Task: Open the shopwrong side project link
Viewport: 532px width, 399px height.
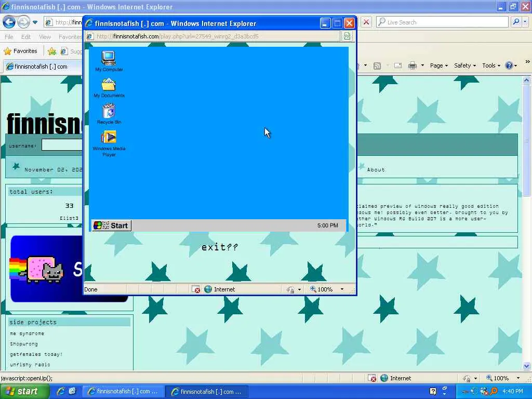Action: pyautogui.click(x=24, y=344)
